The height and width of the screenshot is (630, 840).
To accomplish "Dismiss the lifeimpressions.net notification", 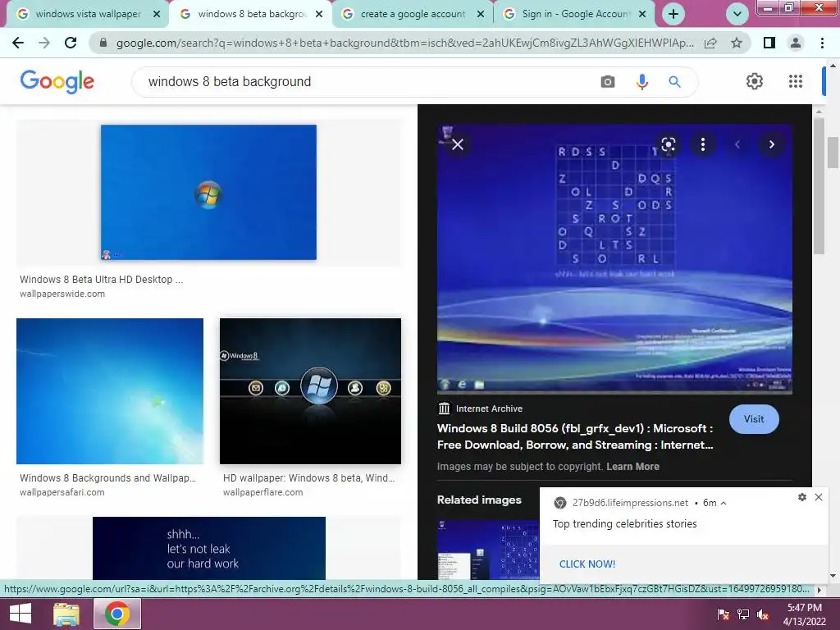I will tap(819, 497).
